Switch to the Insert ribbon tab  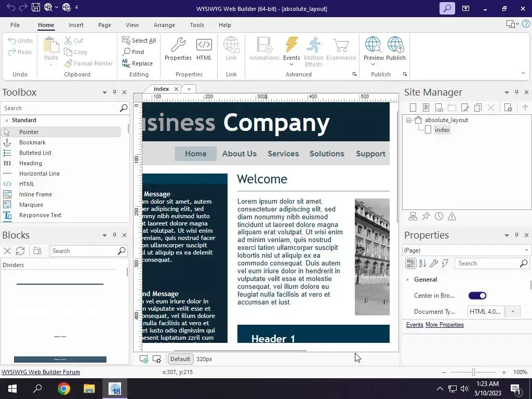(x=76, y=25)
